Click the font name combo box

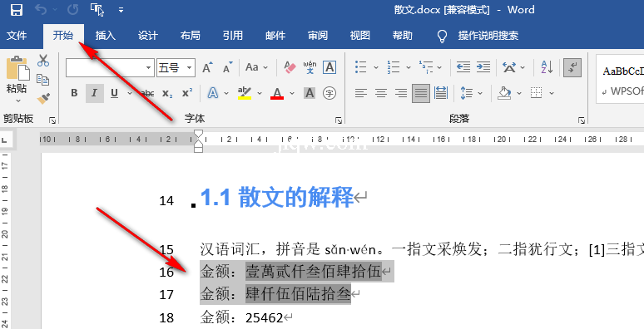point(110,67)
